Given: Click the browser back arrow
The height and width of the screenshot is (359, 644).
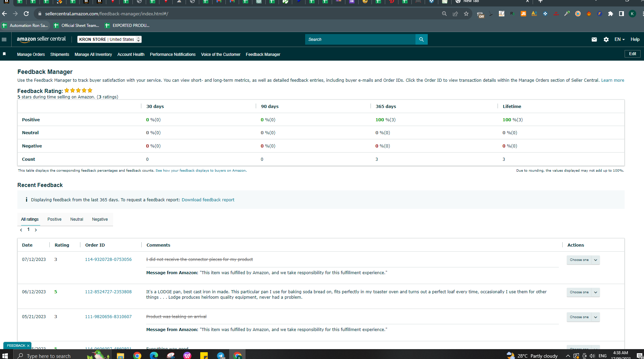Looking at the screenshot, I should (x=4, y=14).
